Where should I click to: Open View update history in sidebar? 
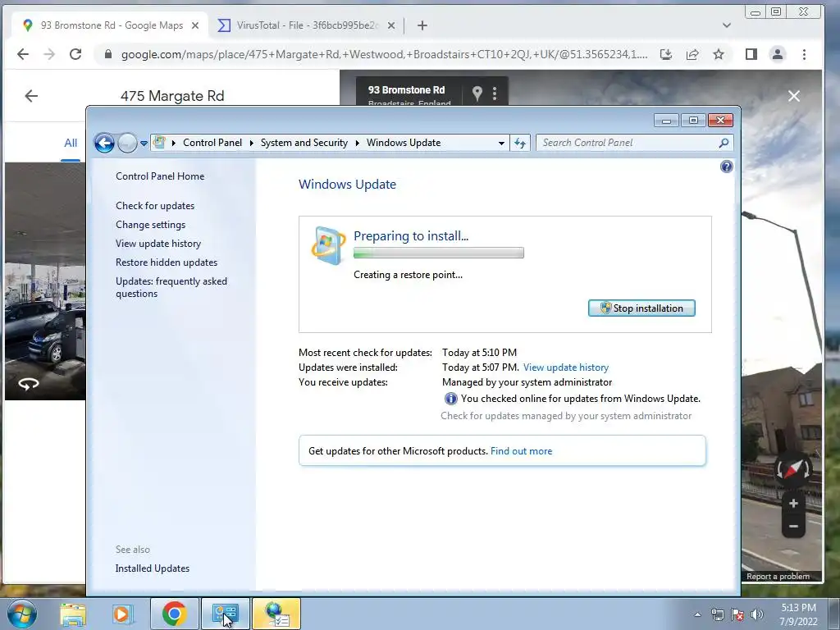point(158,243)
